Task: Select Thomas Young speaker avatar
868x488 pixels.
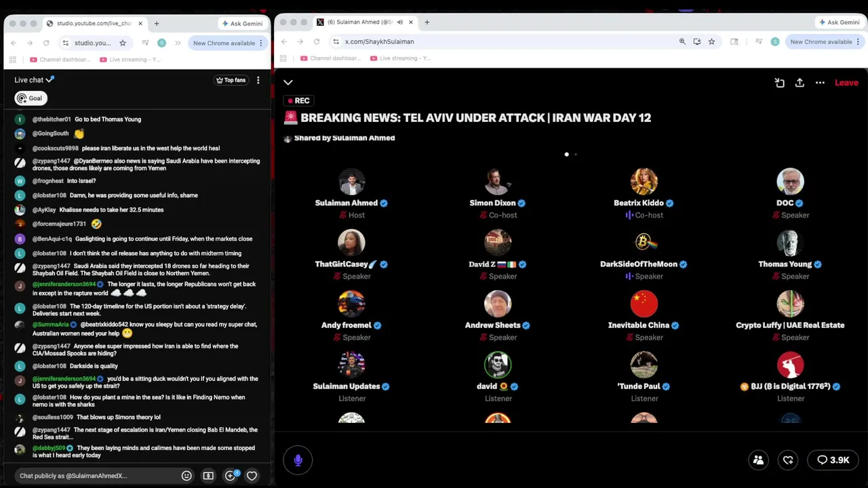Action: pyautogui.click(x=790, y=243)
